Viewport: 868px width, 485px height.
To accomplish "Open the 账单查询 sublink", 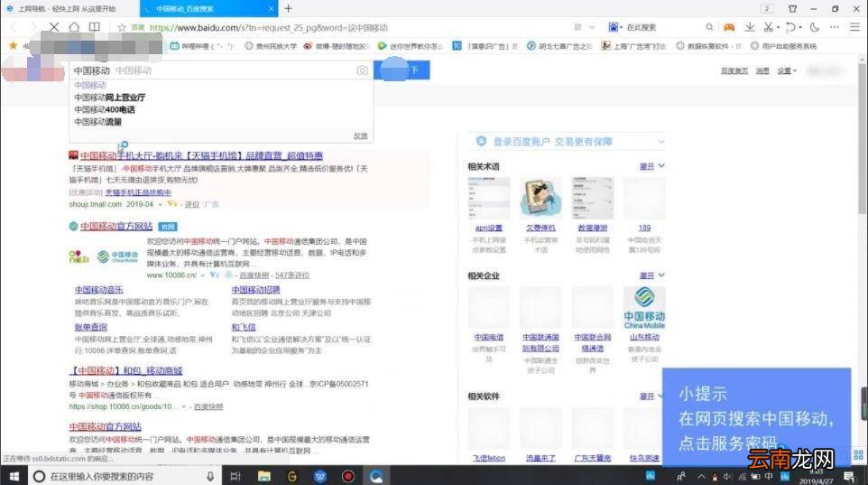I will pos(91,327).
